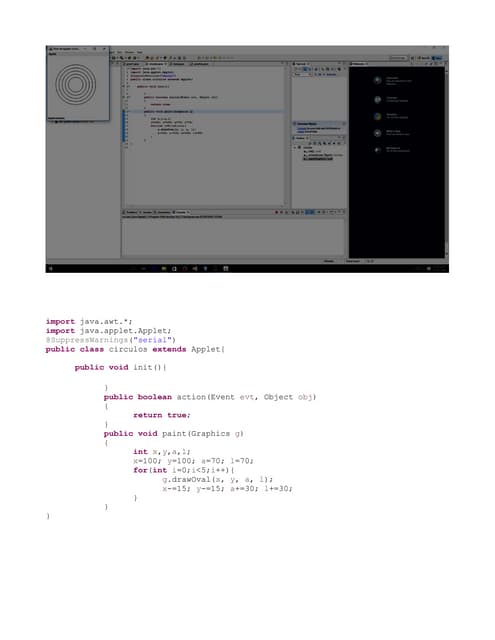Click the Quick Access search field
This screenshot has height=640, width=495.
coord(398,58)
